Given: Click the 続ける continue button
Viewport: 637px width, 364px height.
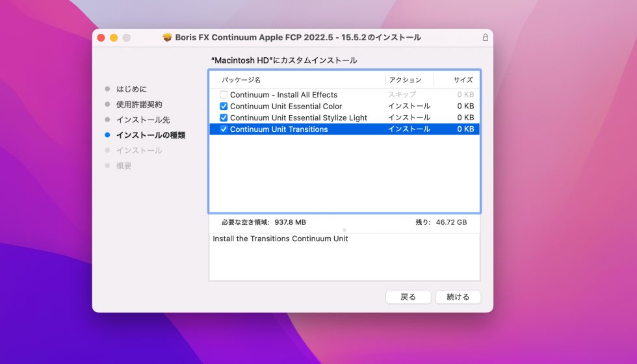Looking at the screenshot, I should 458,297.
